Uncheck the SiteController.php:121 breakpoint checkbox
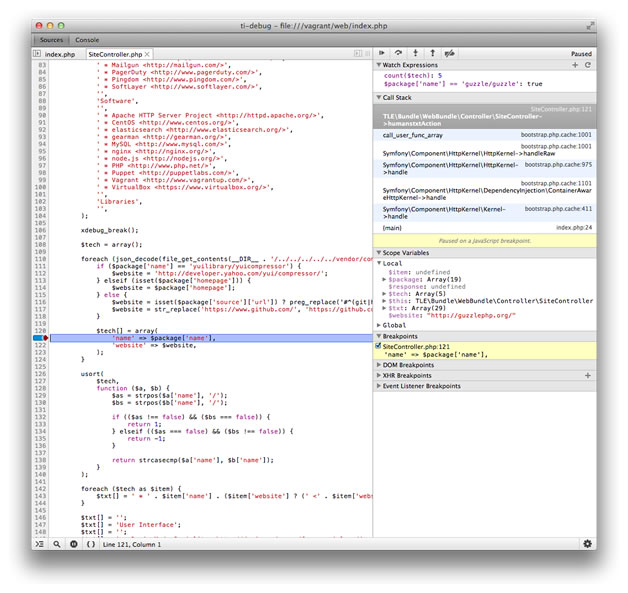Screen dimensions: 628x593 pyautogui.click(x=378, y=346)
